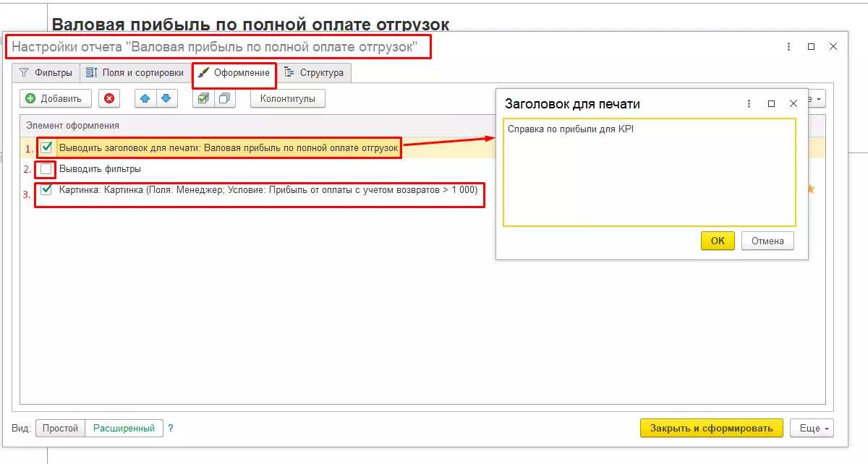The height and width of the screenshot is (464, 868).
Task: Click Закрыть и сформировать button
Action: [x=712, y=428]
